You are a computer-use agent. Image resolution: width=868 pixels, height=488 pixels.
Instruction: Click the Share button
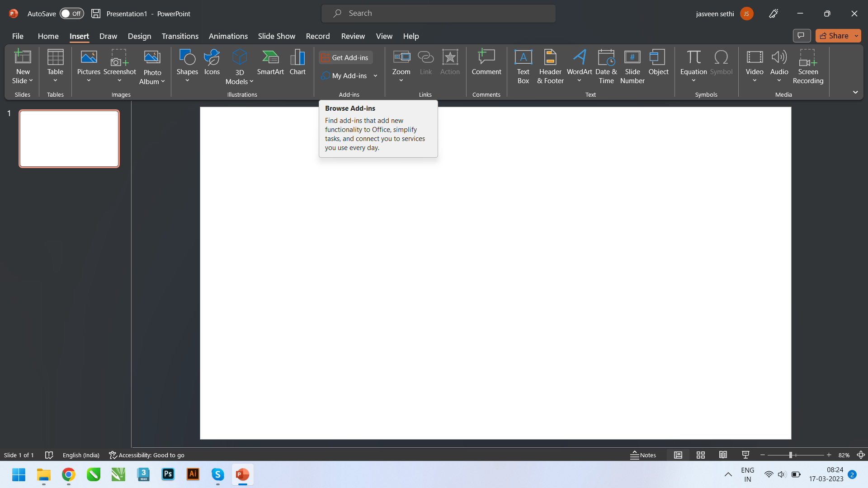point(834,36)
